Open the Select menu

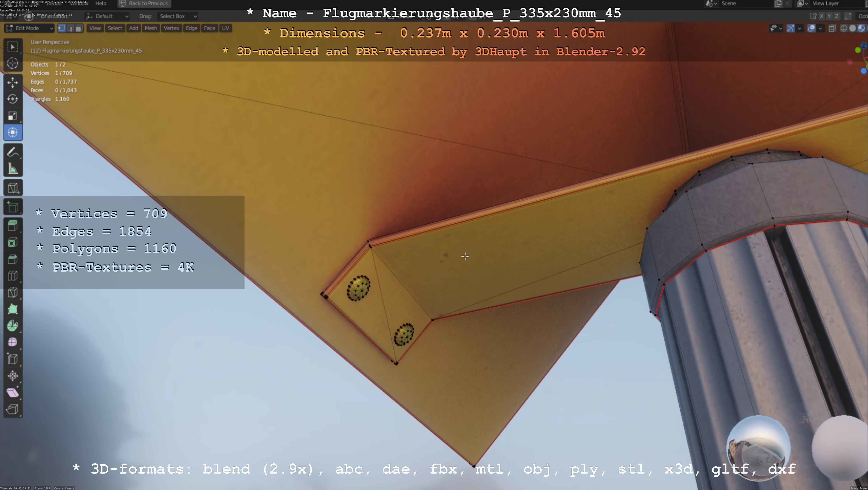coord(115,28)
